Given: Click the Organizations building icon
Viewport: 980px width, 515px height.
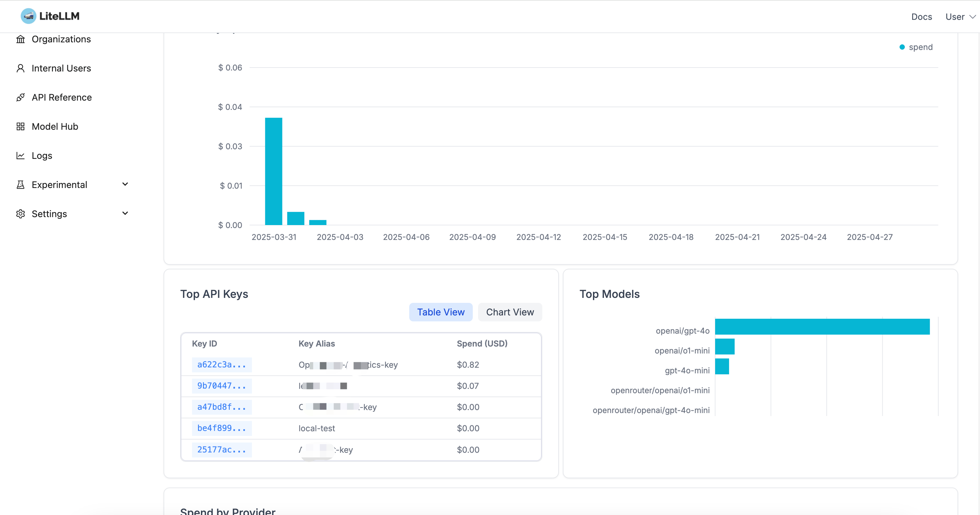Looking at the screenshot, I should point(21,39).
